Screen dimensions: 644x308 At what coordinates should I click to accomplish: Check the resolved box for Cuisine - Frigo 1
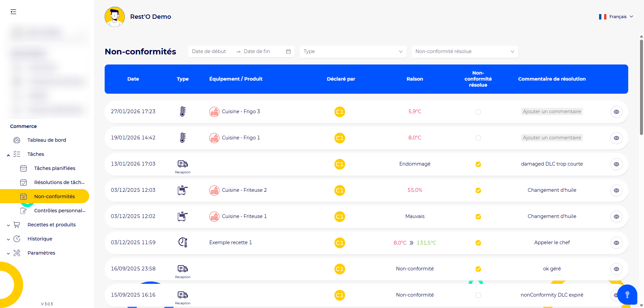coord(478,138)
